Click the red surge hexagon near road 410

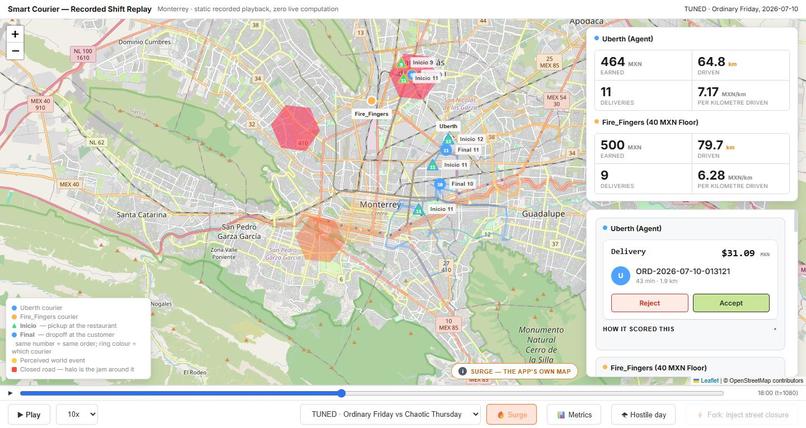pyautogui.click(x=296, y=128)
